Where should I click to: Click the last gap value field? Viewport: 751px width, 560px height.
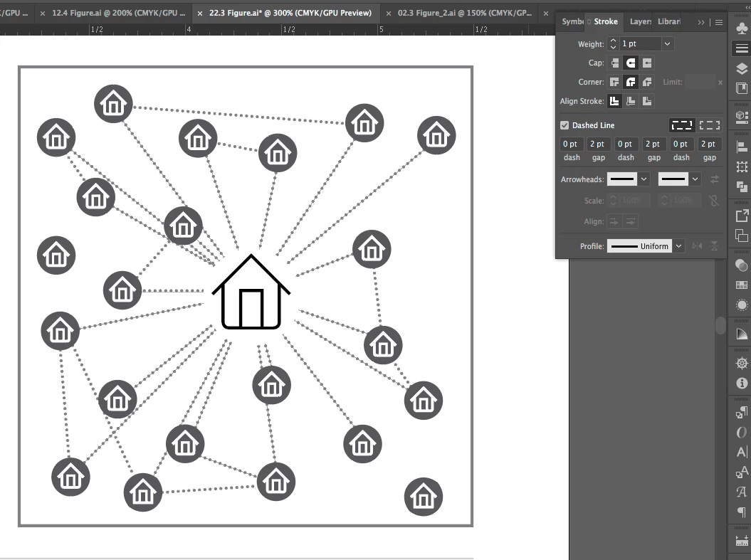pos(709,144)
